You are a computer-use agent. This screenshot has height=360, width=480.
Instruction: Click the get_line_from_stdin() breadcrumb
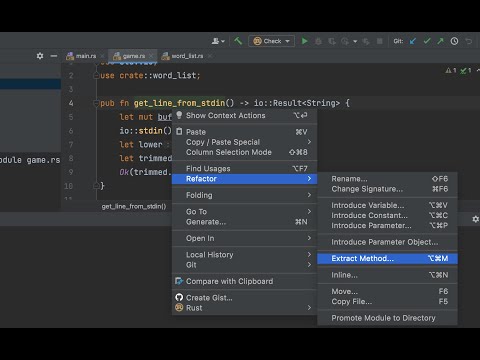[x=134, y=207]
